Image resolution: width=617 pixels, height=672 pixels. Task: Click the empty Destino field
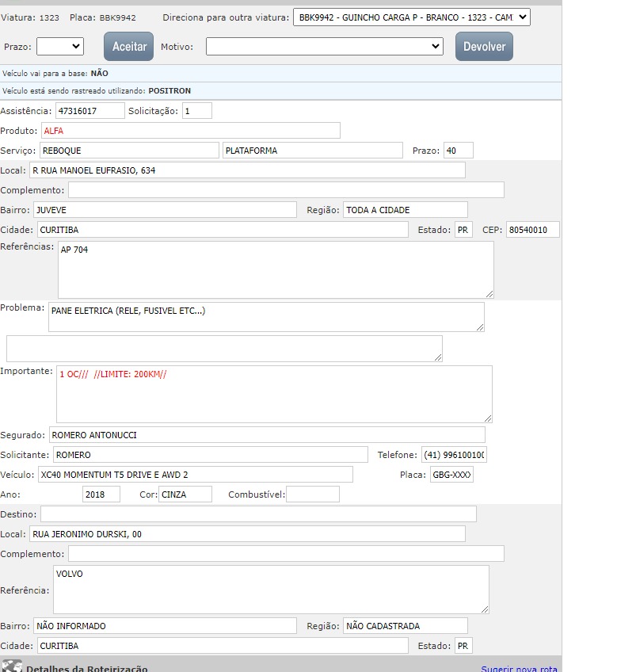(x=258, y=514)
